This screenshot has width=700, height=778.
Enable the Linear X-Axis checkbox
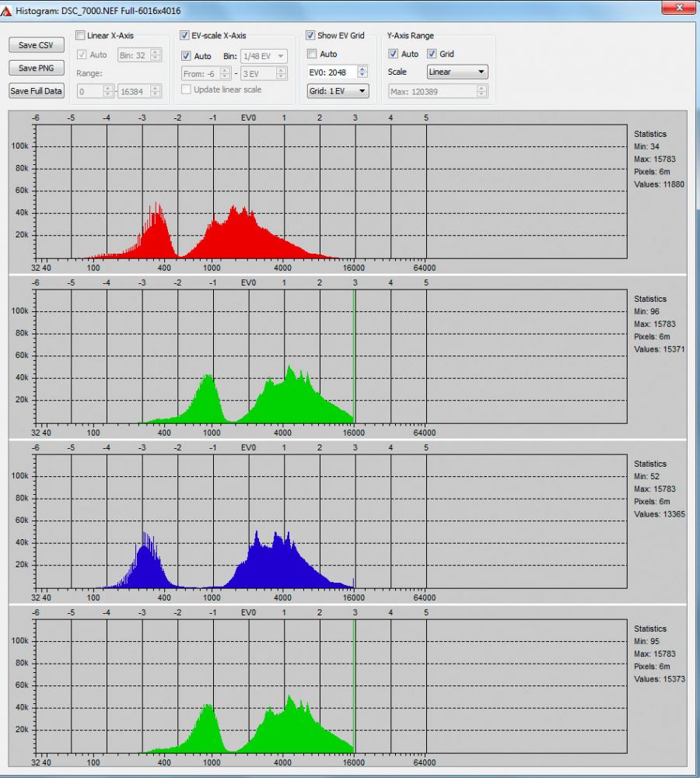[x=80, y=35]
